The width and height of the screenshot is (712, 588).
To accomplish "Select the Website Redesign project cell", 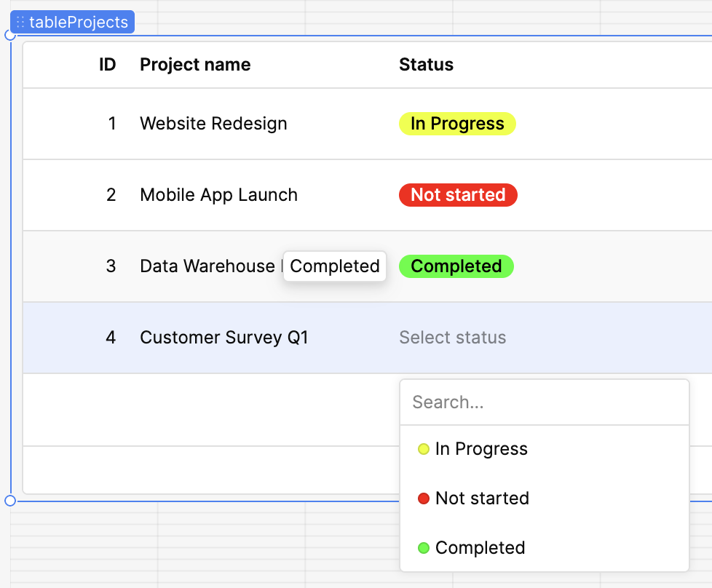I will 213,124.
